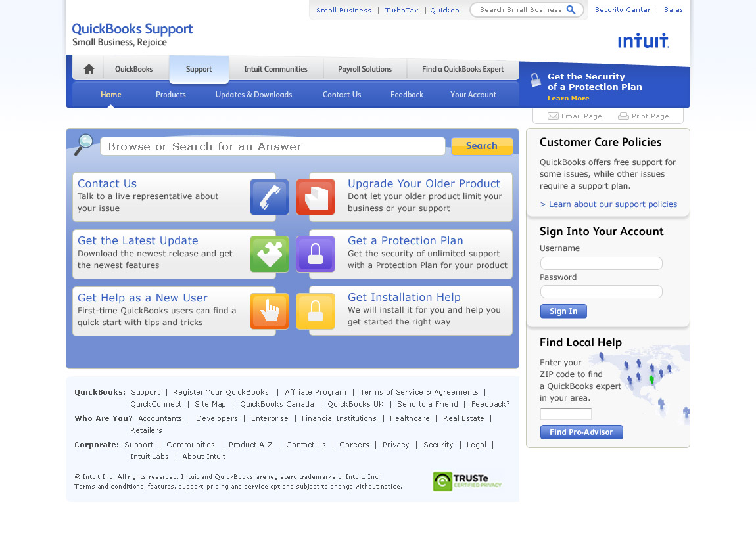Open the Sales link at top right
Image resolution: width=756 pixels, height=557 pixels.
coord(674,10)
